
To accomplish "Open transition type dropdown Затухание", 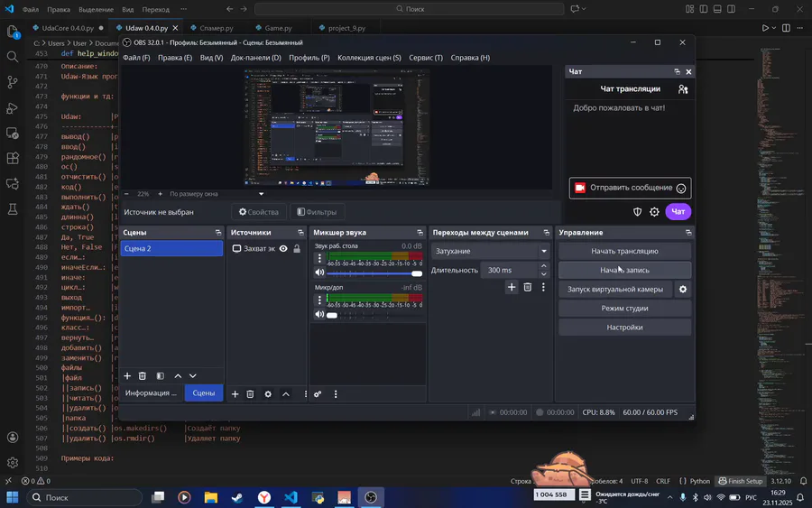I will tap(491, 251).
